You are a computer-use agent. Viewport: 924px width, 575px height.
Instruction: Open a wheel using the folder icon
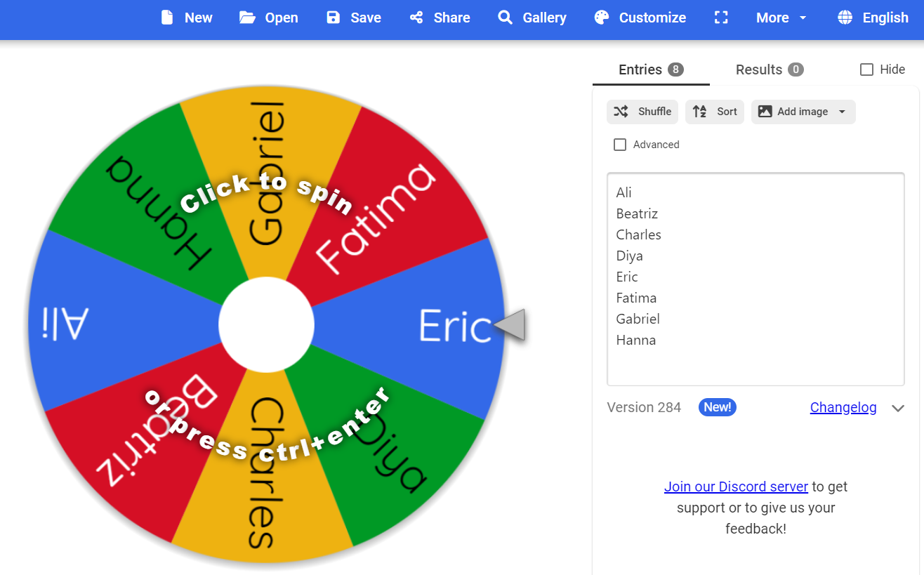tap(247, 18)
